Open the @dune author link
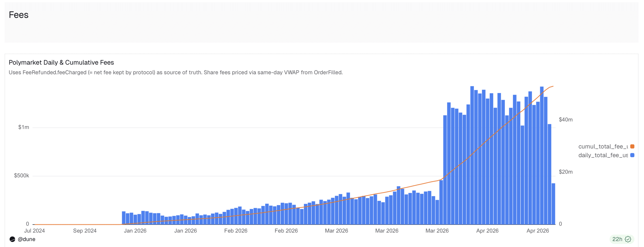The height and width of the screenshot is (247, 644). [x=26, y=239]
